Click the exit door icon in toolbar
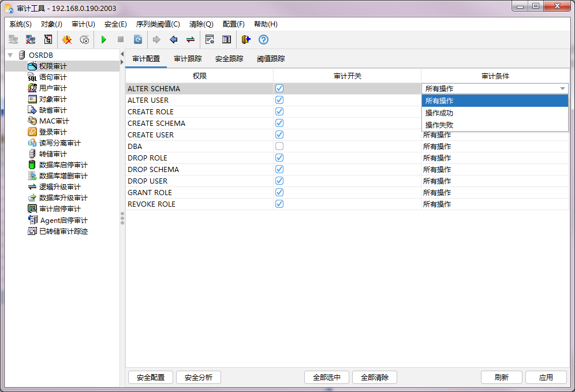This screenshot has height=392, width=575. pos(246,40)
